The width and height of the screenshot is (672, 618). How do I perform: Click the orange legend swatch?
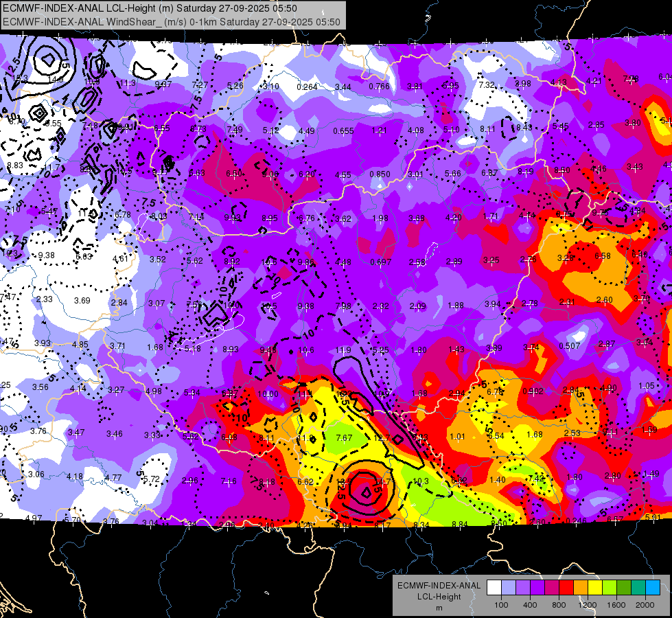(x=581, y=588)
